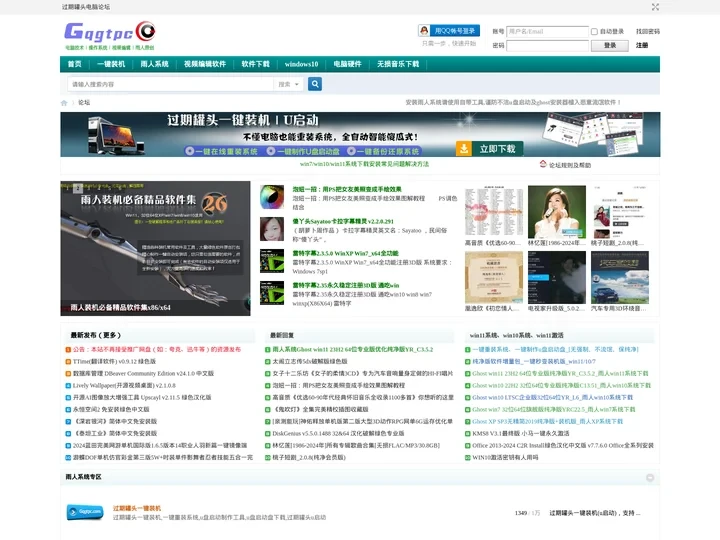Select slide number 2 in the slideshow
Viewport: 720px width, 540px height.
point(78,188)
